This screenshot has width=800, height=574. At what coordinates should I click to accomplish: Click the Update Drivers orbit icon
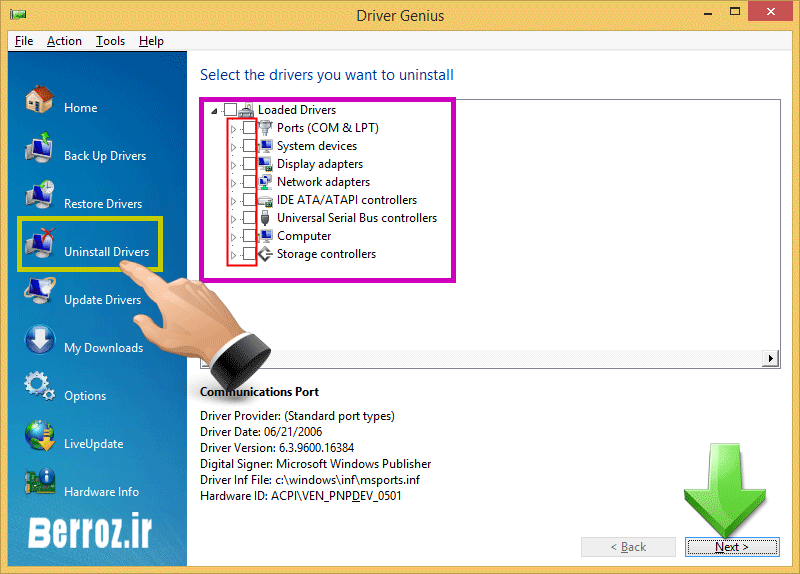point(39,291)
